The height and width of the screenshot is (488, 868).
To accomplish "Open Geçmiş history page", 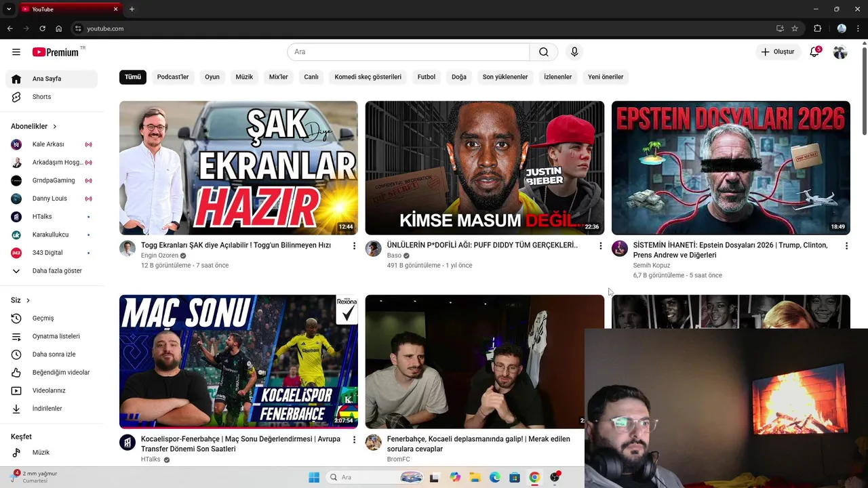I will (52, 319).
